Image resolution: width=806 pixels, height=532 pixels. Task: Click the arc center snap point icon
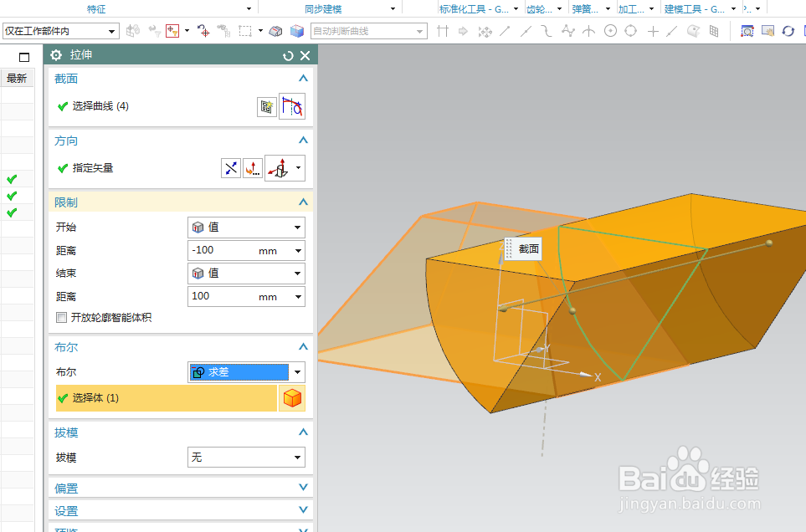(610, 31)
